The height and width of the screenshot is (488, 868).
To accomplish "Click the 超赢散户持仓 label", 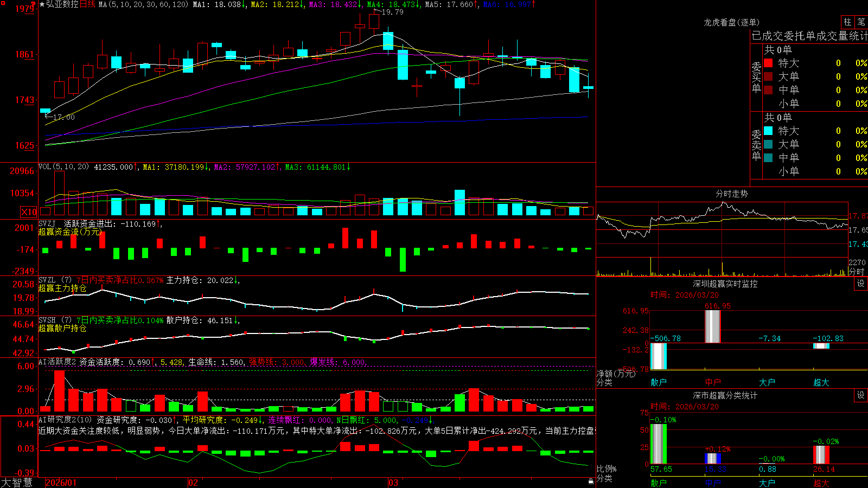I will (62, 328).
